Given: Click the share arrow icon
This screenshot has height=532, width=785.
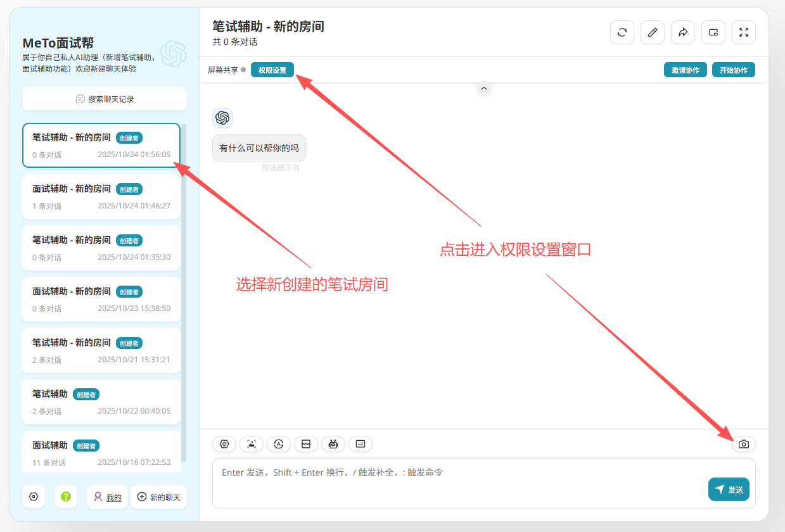Looking at the screenshot, I should point(683,32).
